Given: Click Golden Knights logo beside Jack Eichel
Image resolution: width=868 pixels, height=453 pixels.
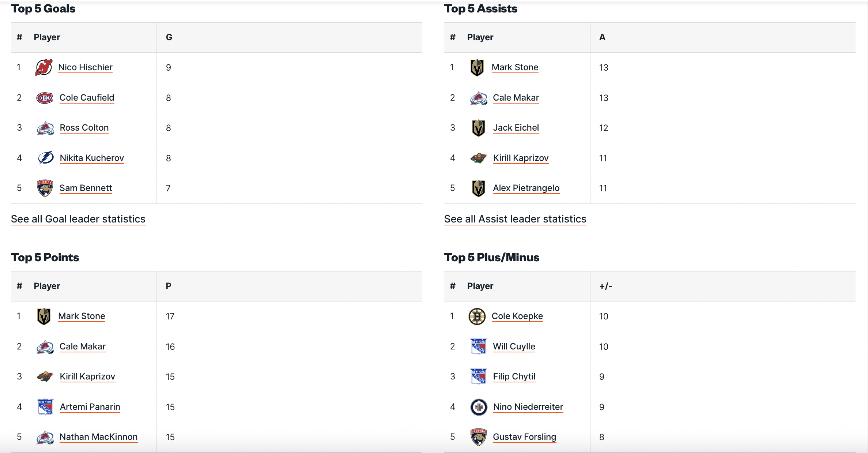Looking at the screenshot, I should pos(479,128).
